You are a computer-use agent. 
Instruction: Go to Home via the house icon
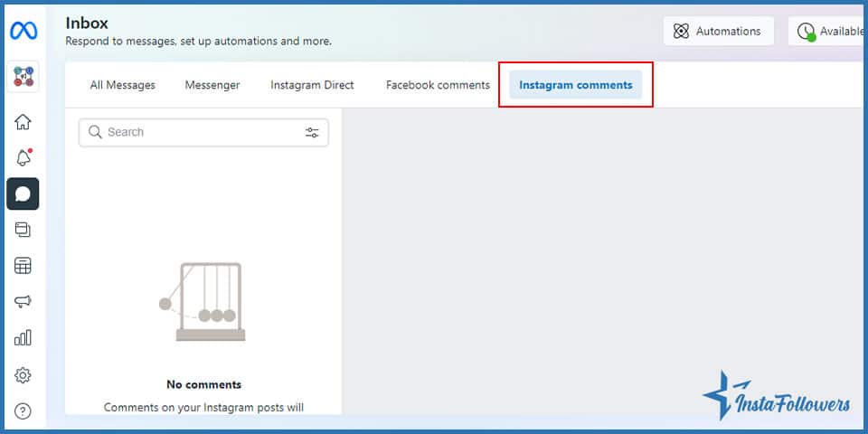[x=23, y=122]
